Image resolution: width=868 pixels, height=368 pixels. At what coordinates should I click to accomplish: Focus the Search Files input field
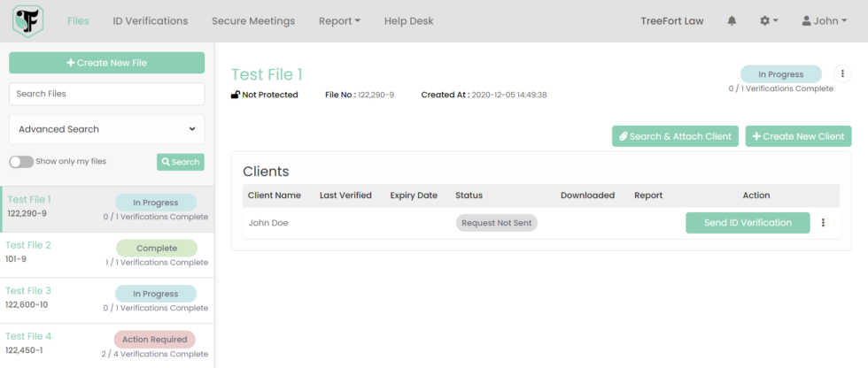point(106,94)
